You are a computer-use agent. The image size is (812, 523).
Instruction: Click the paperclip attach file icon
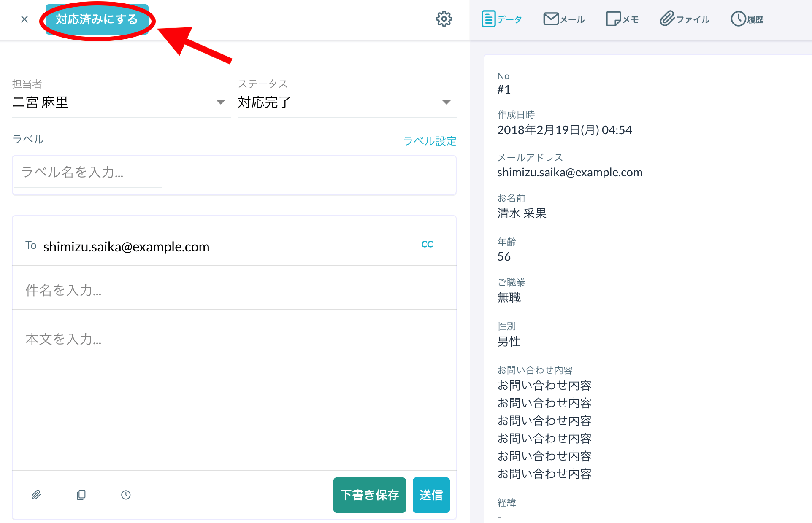[x=36, y=495]
